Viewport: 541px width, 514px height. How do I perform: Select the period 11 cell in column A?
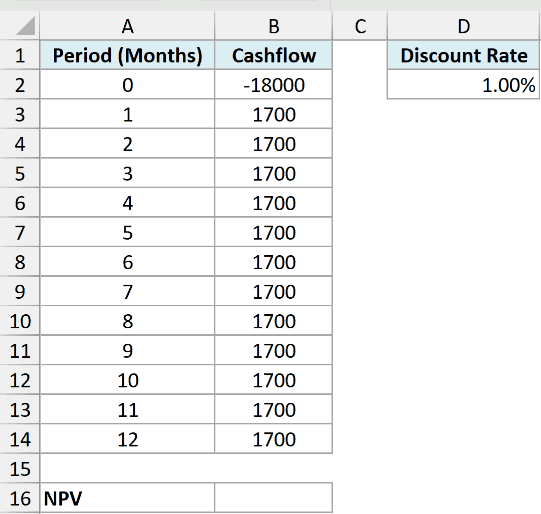coord(127,410)
